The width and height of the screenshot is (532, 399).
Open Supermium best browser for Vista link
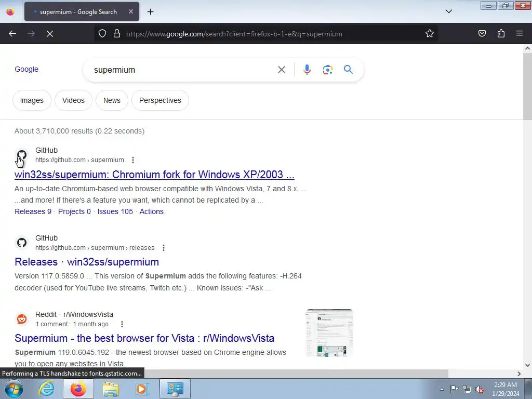(144, 338)
